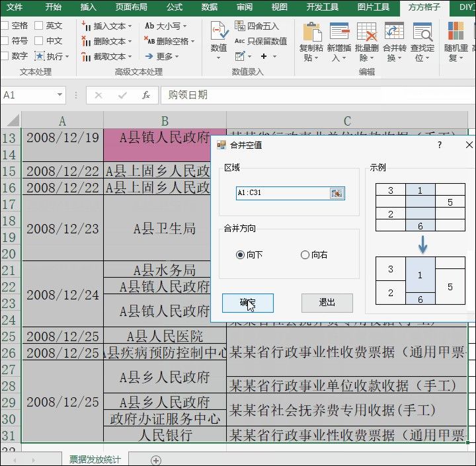Toggle the 中文 checkbox
The height and width of the screenshot is (466, 476).
[38, 41]
